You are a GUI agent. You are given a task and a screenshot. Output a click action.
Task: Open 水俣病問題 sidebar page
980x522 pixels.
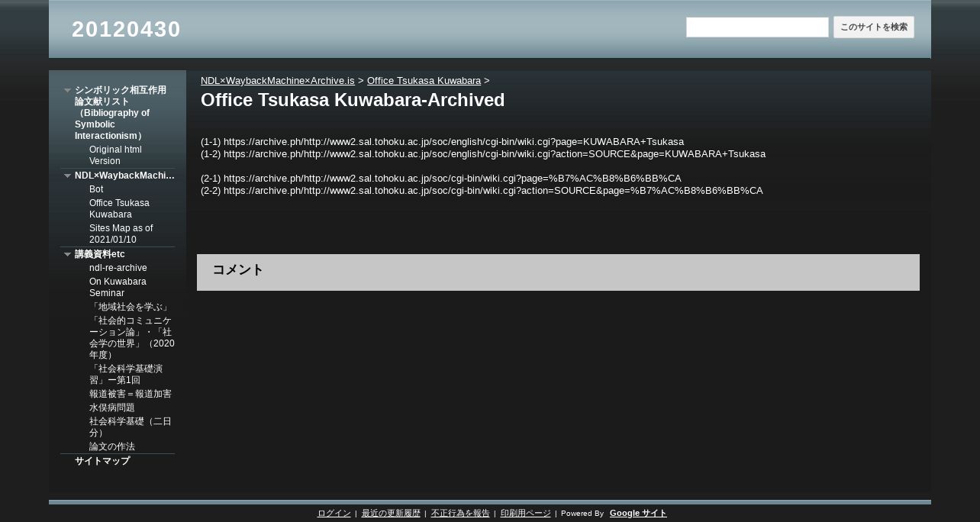pyautogui.click(x=112, y=408)
